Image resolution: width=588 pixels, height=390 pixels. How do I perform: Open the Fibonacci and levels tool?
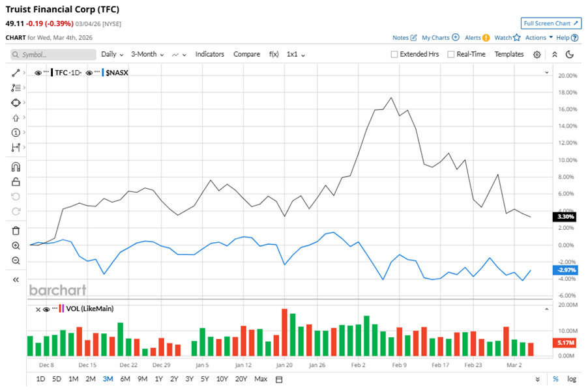pos(16,88)
